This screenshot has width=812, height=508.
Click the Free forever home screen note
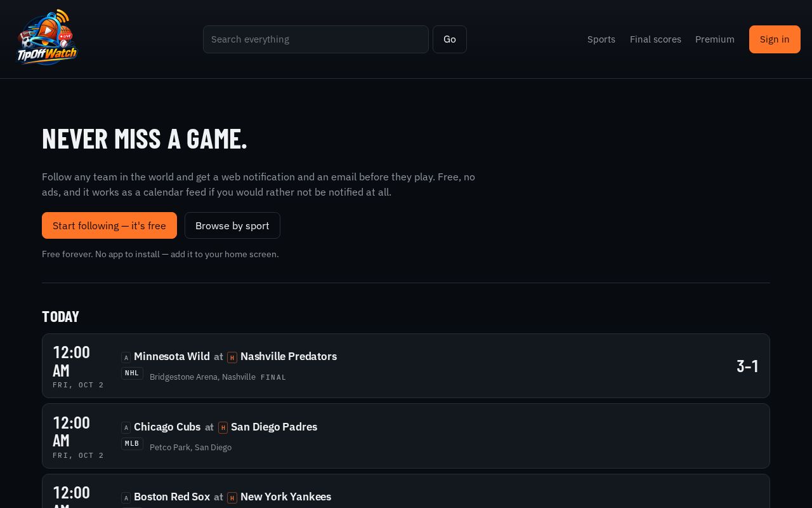[x=160, y=254]
